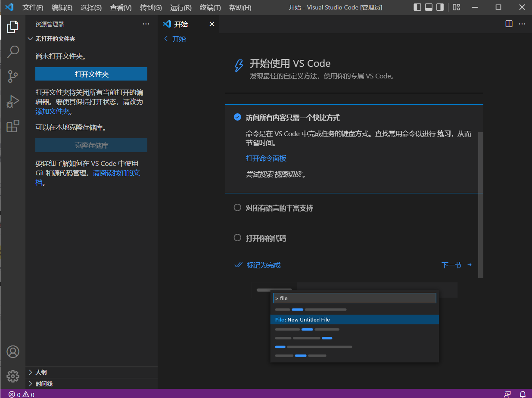Open notifications bell in status bar
The width and height of the screenshot is (532, 398).
[x=523, y=395]
